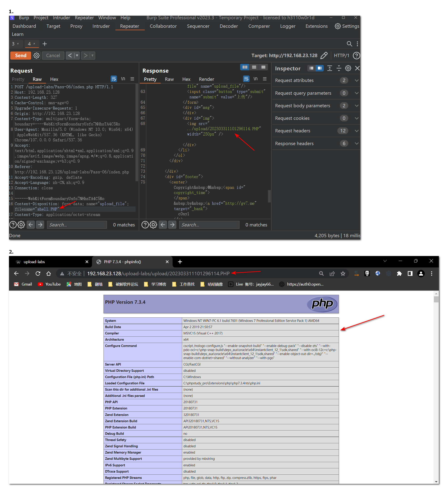Click the orange Send button

click(21, 56)
